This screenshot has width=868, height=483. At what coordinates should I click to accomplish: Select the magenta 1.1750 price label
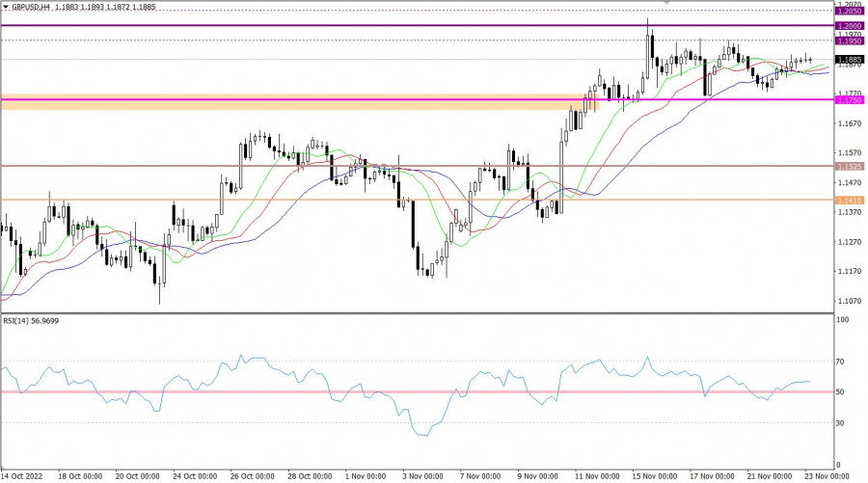coord(850,99)
